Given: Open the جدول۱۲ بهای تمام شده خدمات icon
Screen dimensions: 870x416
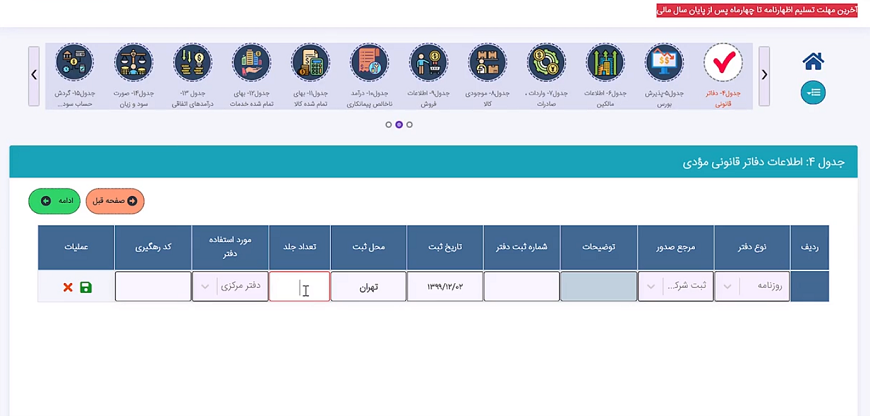Looking at the screenshot, I should [x=251, y=63].
